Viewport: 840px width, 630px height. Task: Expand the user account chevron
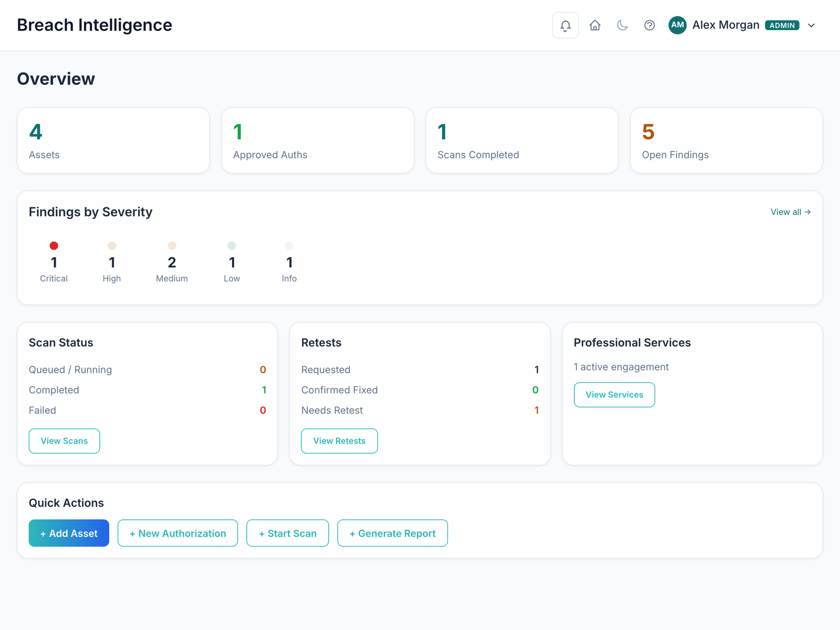coord(811,25)
